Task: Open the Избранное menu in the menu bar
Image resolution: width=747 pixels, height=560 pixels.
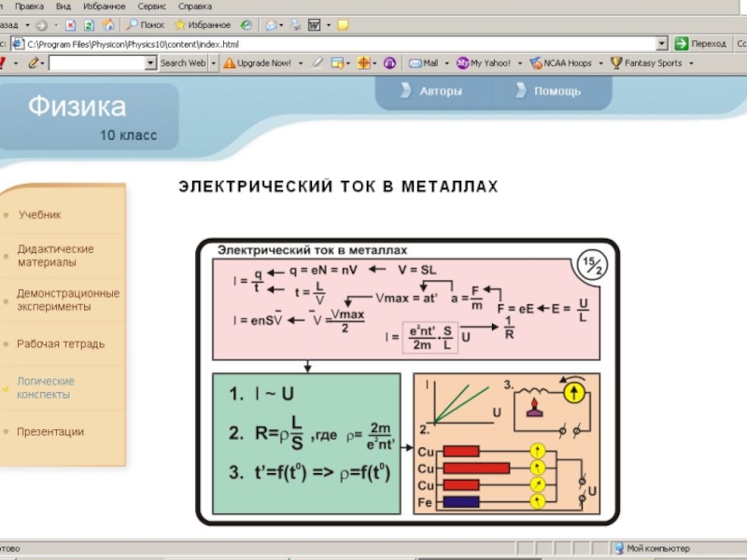Action: [105, 7]
